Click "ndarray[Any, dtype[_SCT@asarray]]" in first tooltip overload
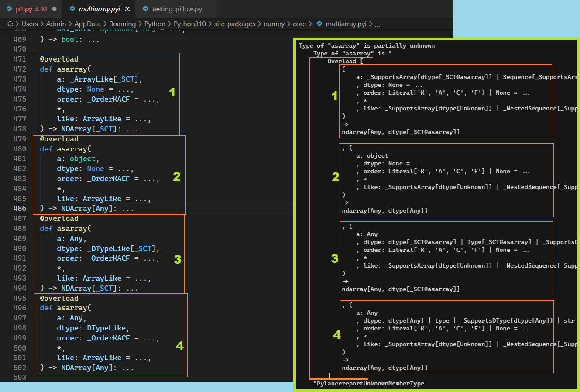Screen dimensions: 580x392 [401, 132]
